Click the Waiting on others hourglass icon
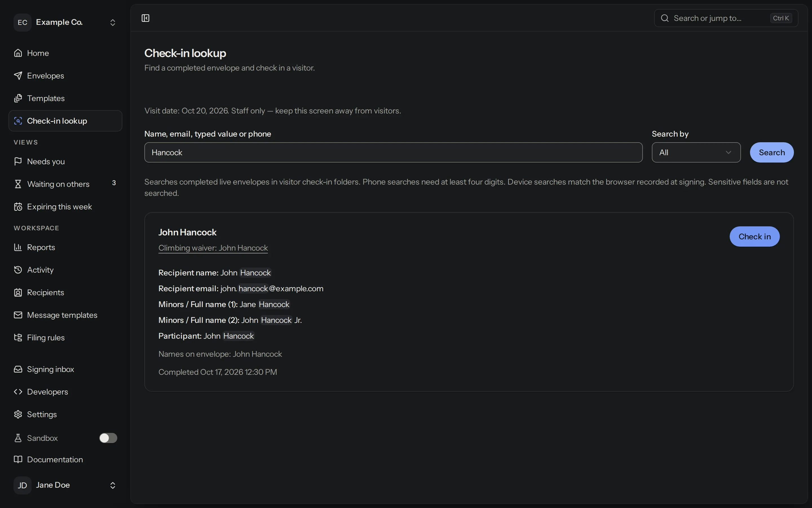 pos(18,184)
